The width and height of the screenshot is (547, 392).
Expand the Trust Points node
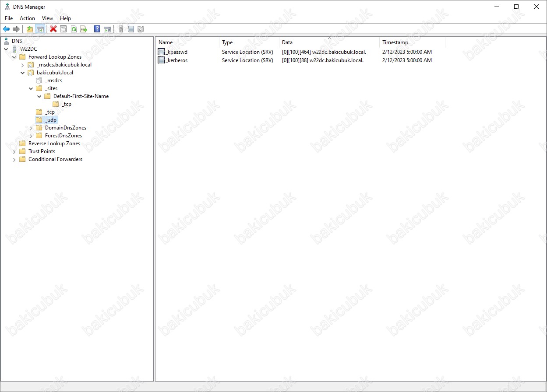click(14, 151)
